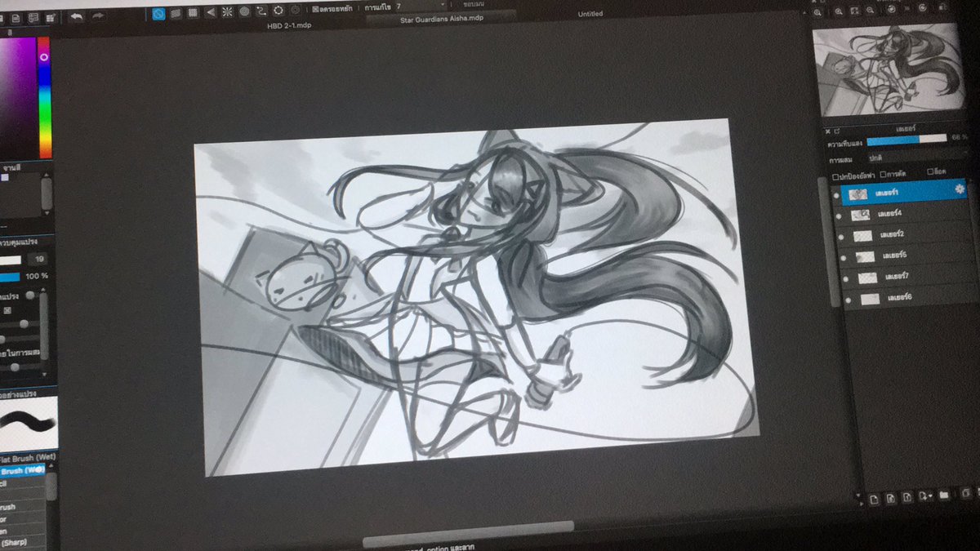
Task: Click the เลเยอร์1 layer thumbnail
Action: pyautogui.click(x=857, y=195)
